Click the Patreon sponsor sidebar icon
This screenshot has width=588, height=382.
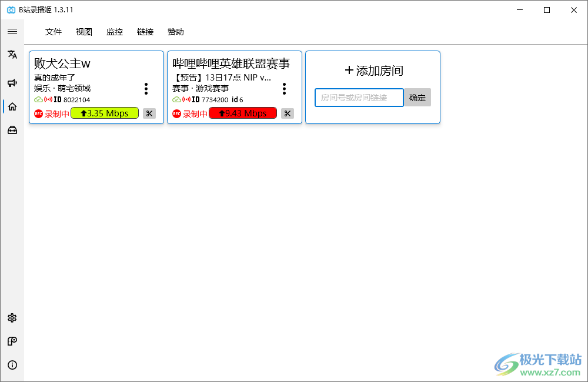click(12, 341)
